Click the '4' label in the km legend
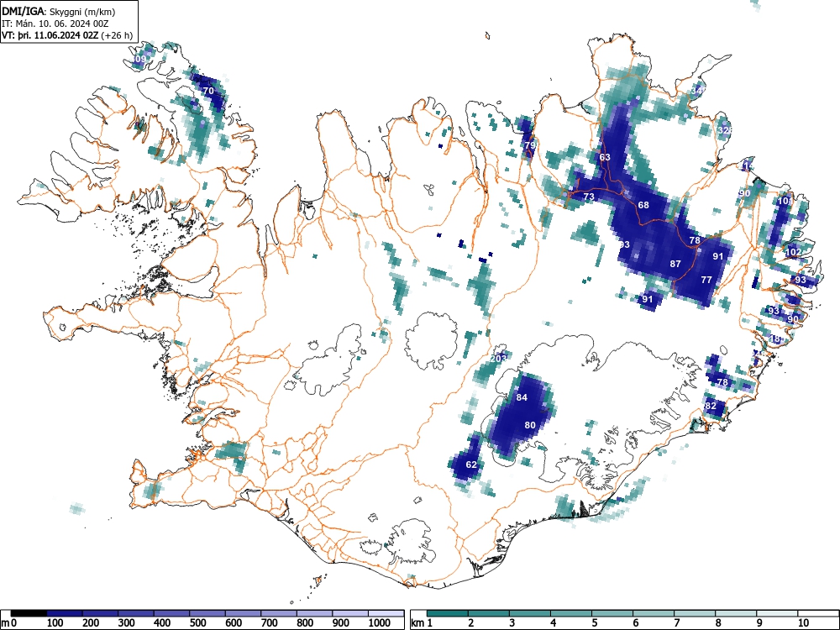Image resolution: width=840 pixels, height=630 pixels. [553, 623]
